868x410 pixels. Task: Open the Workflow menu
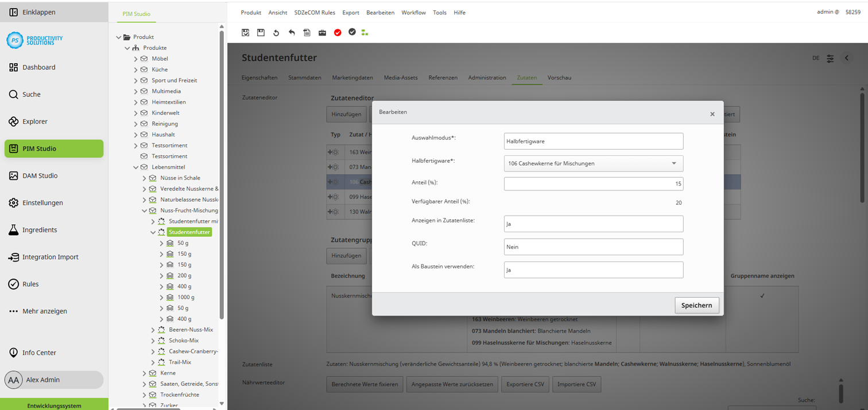click(x=413, y=12)
